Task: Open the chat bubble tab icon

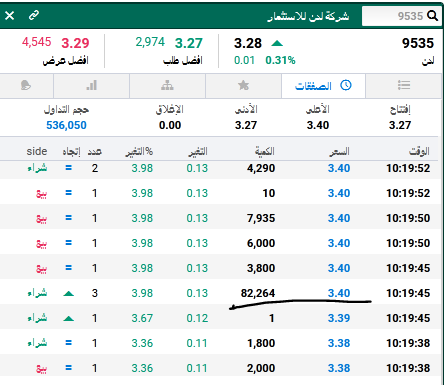Action: [26, 85]
